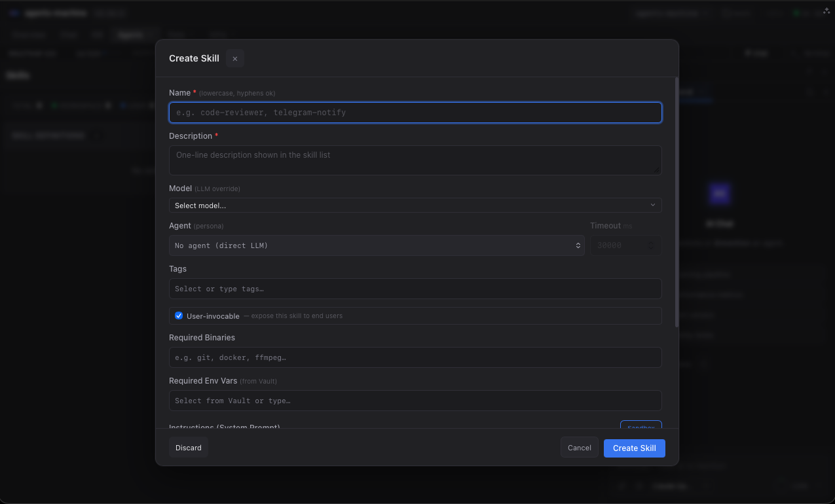This screenshot has width=835, height=504.
Task: Open the Select model dropdown
Action: [415, 205]
